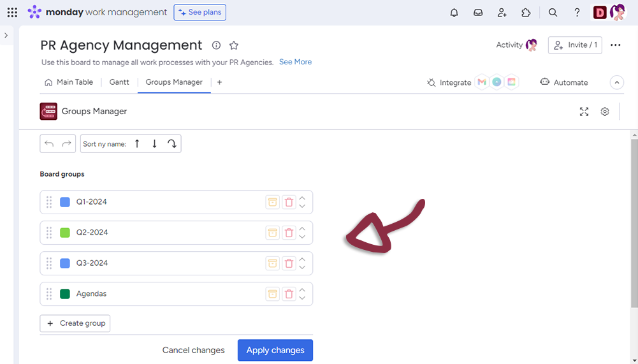This screenshot has width=638, height=364.
Task: Open the apps marketplace puzzle icon
Action: (x=526, y=12)
